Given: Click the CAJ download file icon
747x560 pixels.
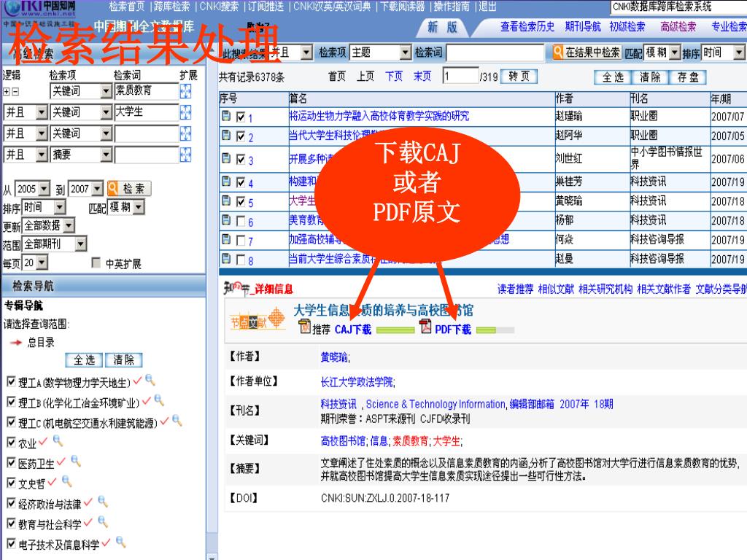Looking at the screenshot, I should point(304,327).
